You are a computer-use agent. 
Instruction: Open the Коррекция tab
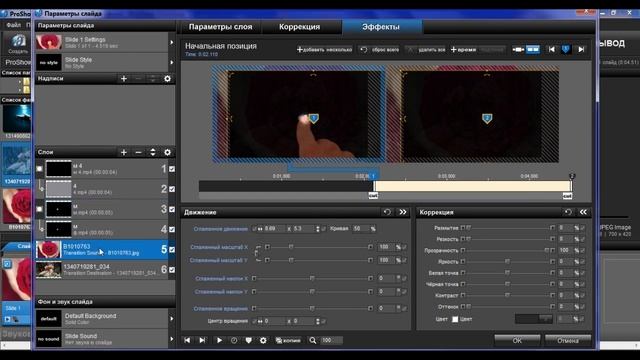pos(300,27)
